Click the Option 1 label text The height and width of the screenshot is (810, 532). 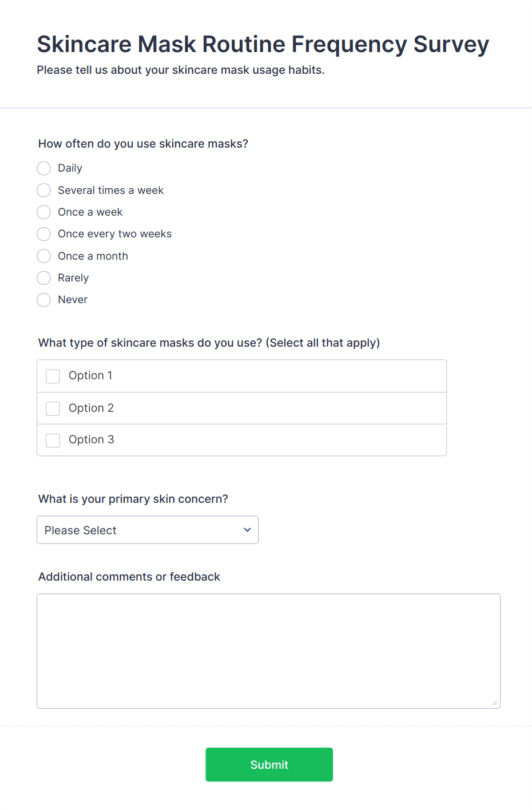tap(90, 375)
